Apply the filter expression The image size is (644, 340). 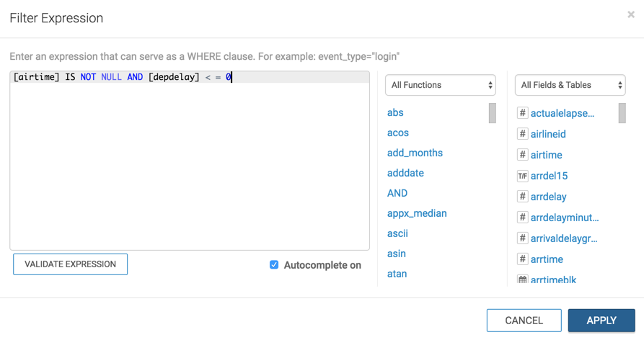pyautogui.click(x=601, y=321)
